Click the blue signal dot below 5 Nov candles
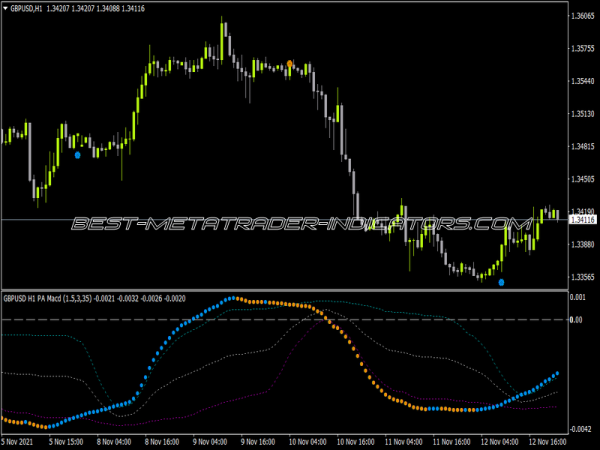600x450 pixels. (78, 155)
